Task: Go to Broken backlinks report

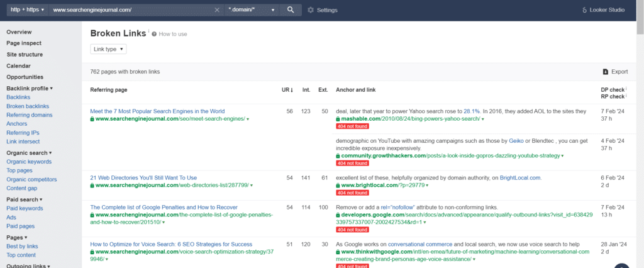Action: point(28,106)
